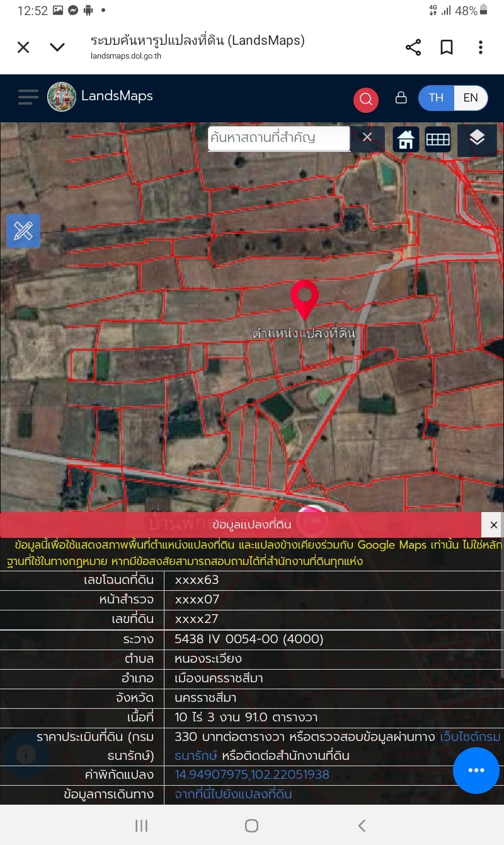Viewport: 504px width, 845px height.
Task: Switch language to EN
Action: pyautogui.click(x=471, y=98)
